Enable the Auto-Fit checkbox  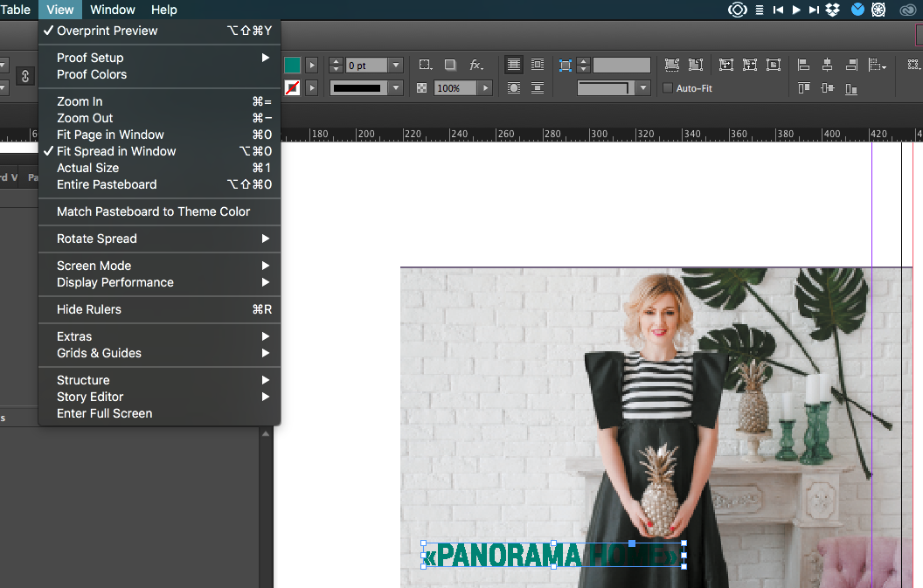(x=669, y=88)
